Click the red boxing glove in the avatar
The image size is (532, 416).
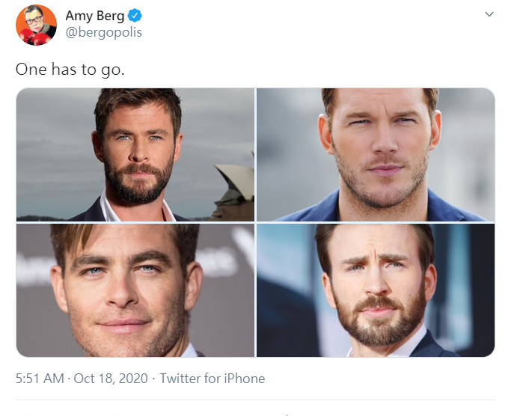point(28,37)
